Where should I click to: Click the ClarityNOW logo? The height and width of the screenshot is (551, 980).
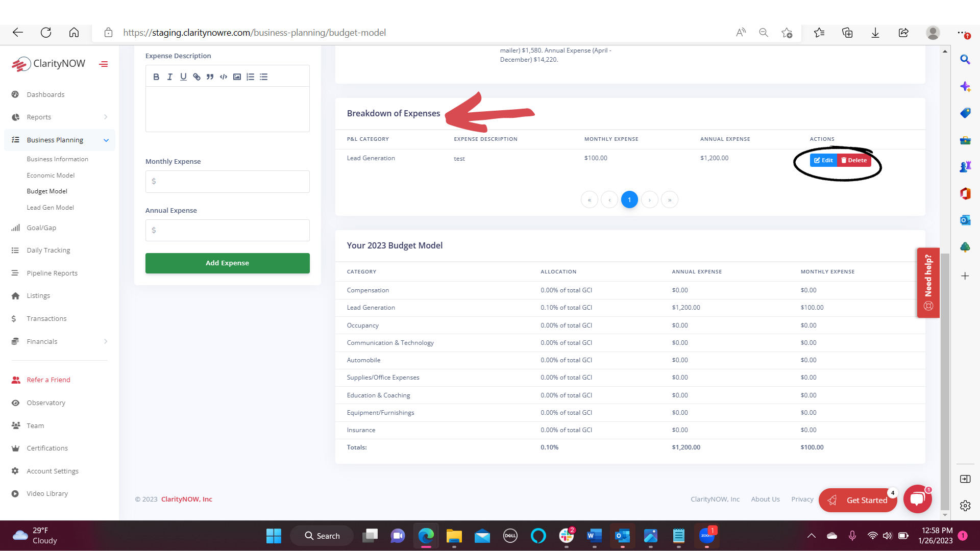48,64
